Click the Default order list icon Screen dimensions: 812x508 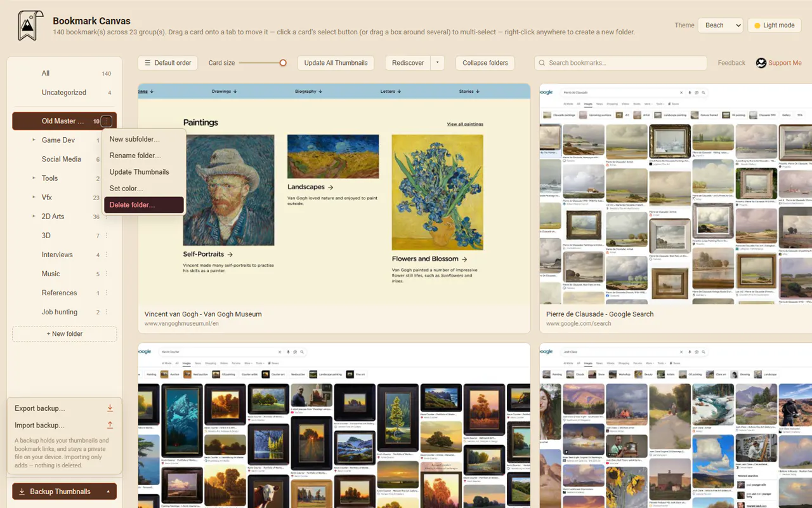click(x=147, y=63)
